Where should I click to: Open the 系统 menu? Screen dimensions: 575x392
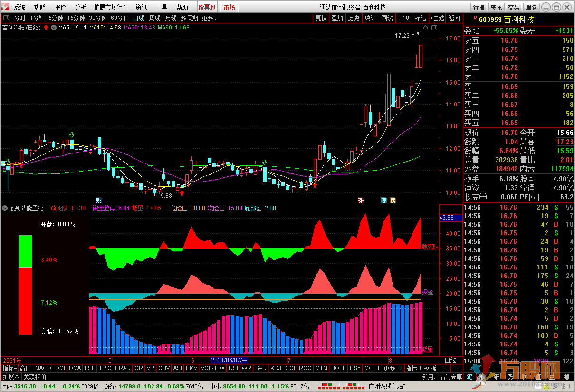pyautogui.click(x=19, y=7)
